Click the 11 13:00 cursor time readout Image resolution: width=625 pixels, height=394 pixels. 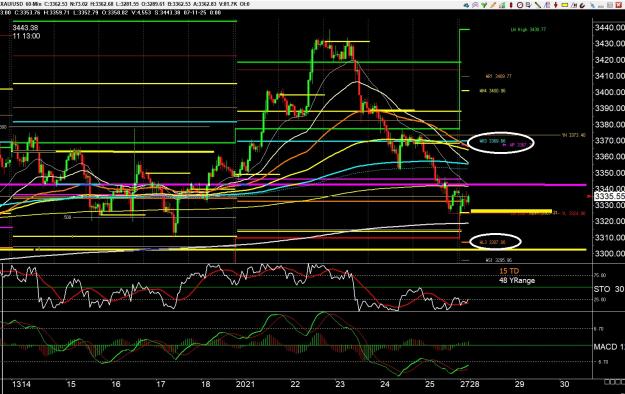click(26, 36)
